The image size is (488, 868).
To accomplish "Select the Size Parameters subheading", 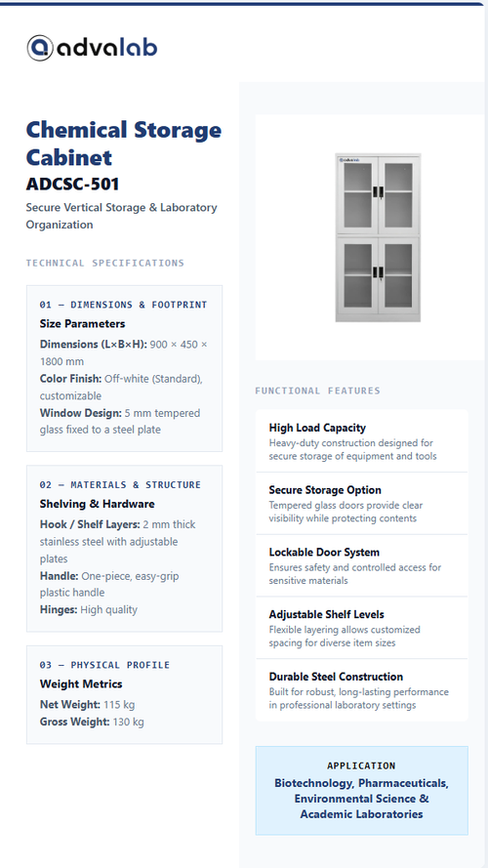I will (x=82, y=324).
